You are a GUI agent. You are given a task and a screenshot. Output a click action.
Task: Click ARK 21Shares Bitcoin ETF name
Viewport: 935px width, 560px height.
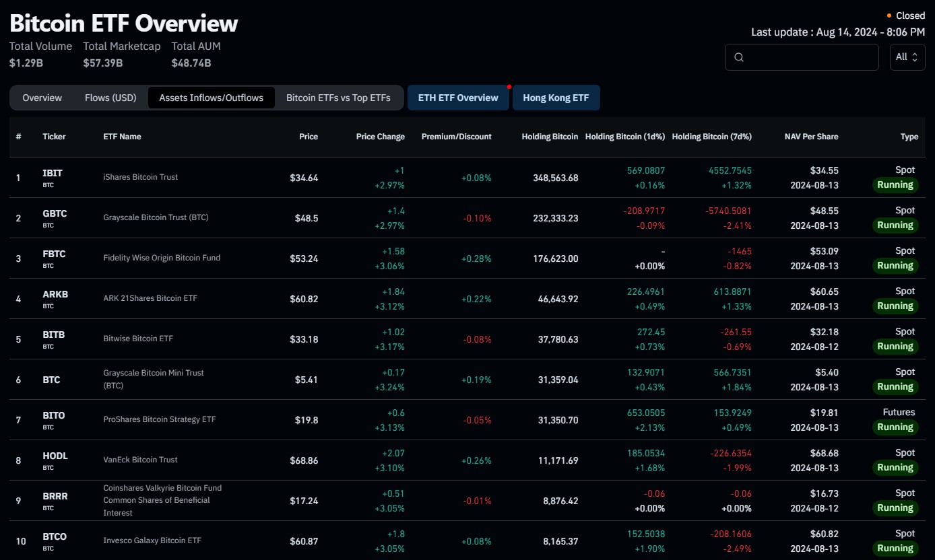[150, 298]
